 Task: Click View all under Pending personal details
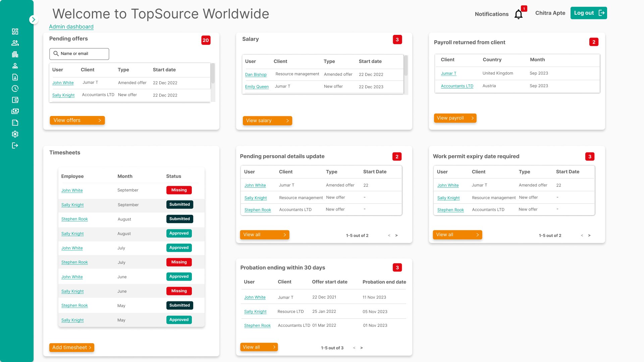click(x=265, y=235)
